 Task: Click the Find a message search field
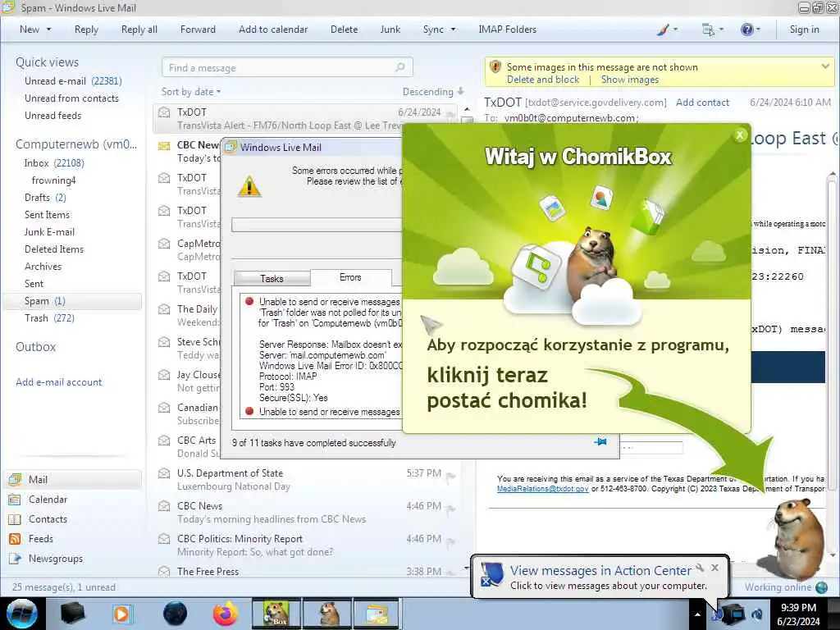[287, 67]
